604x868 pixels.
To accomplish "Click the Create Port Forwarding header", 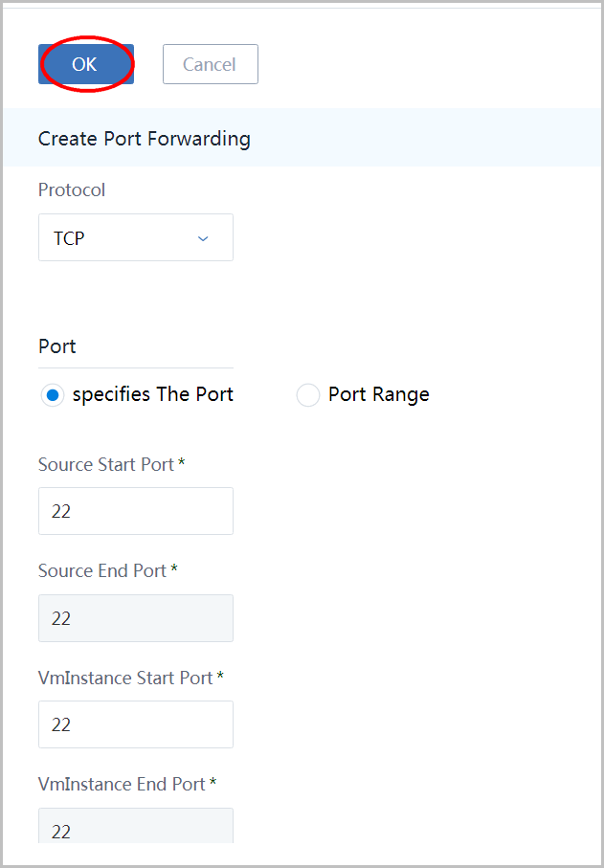I will (x=144, y=139).
